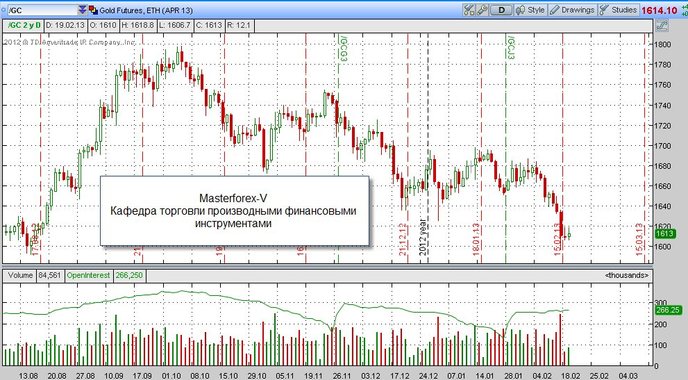Click the green 266.25 open interest bubble

pos(668,310)
